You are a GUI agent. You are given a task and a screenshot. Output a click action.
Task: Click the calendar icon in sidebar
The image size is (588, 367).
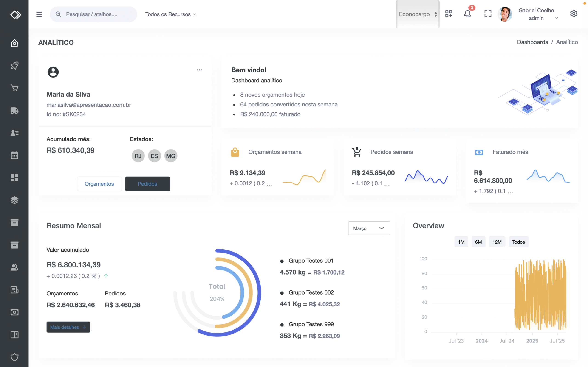14,155
